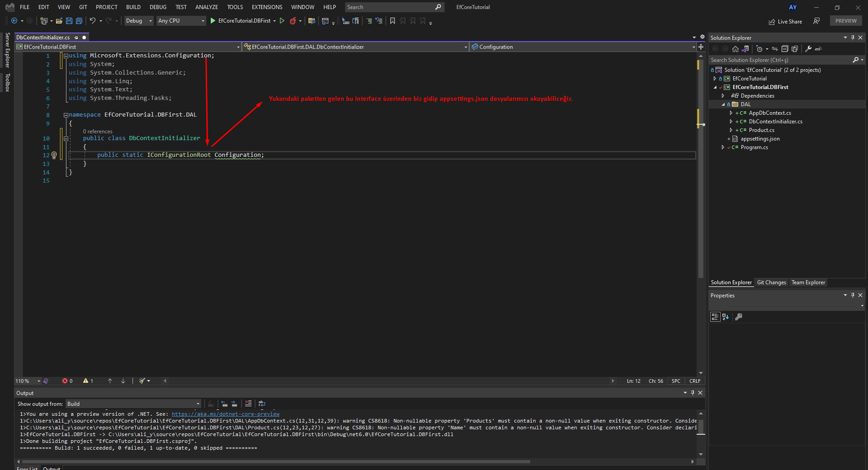Click the Undo icon in the toolbar
This screenshot has height=470, width=868.
tap(92, 21)
